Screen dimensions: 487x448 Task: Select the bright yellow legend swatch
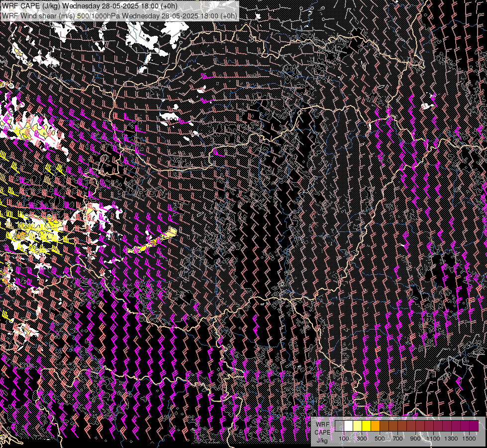tap(366, 426)
